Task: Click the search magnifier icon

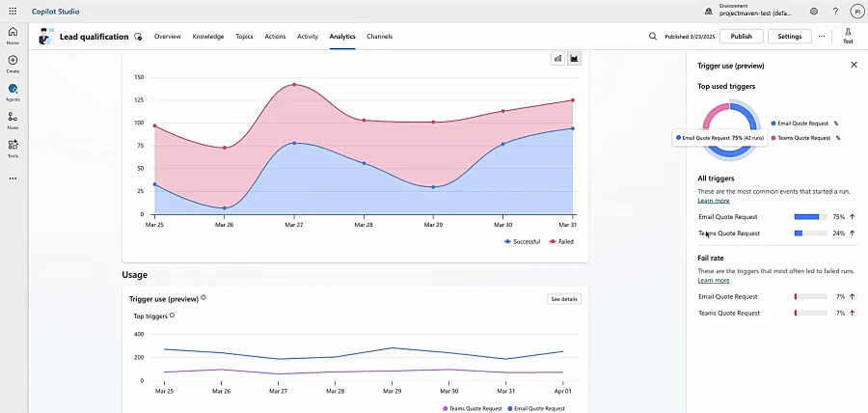Action: (653, 37)
